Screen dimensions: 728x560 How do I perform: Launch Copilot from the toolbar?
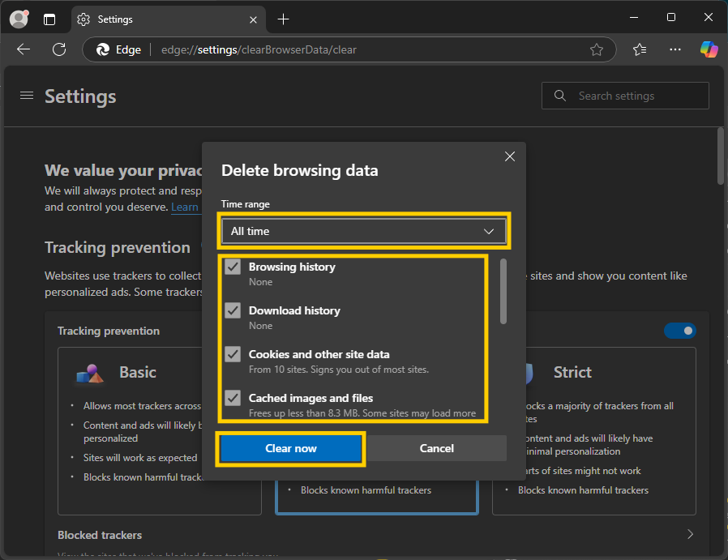coord(709,49)
